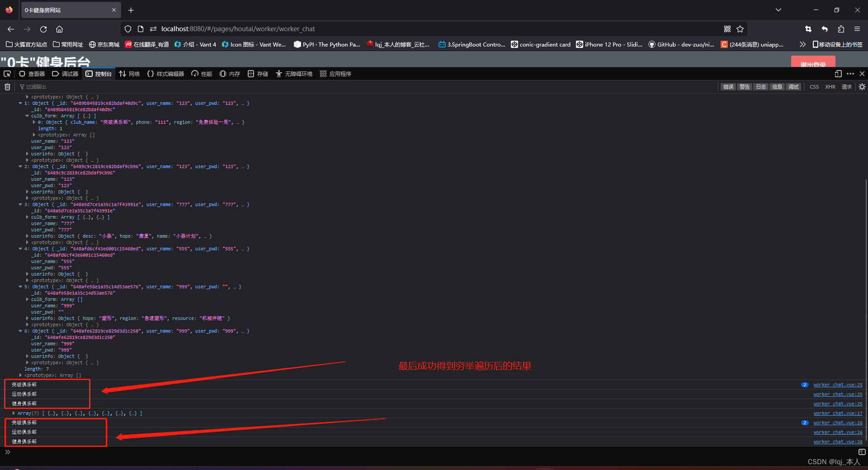Image resolution: width=868 pixels, height=470 pixels.
Task: Open worker_chat.vue:17 source link
Action: (x=838, y=414)
